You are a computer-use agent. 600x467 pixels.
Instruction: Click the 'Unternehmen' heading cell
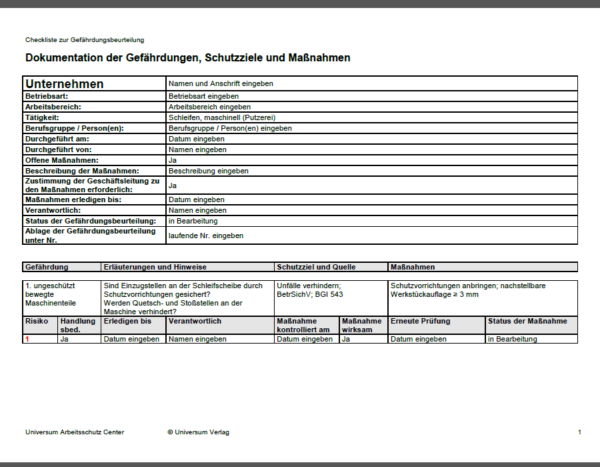click(x=94, y=83)
